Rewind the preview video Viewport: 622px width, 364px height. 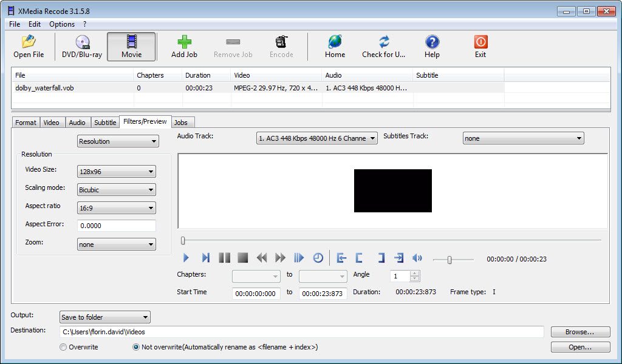pos(262,258)
